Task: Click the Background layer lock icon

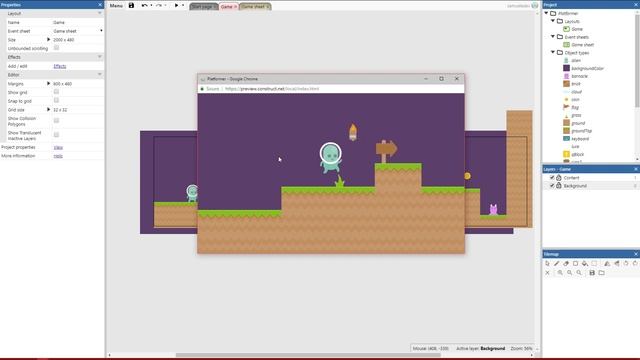Action: (x=559, y=186)
